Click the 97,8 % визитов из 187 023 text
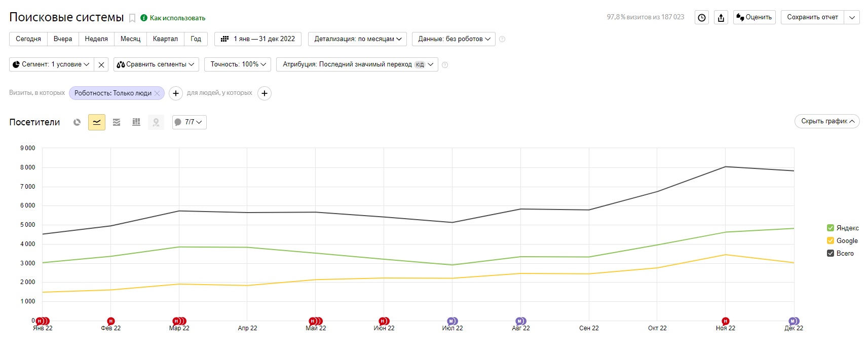Viewport: 868px width, 347px height. tap(646, 17)
